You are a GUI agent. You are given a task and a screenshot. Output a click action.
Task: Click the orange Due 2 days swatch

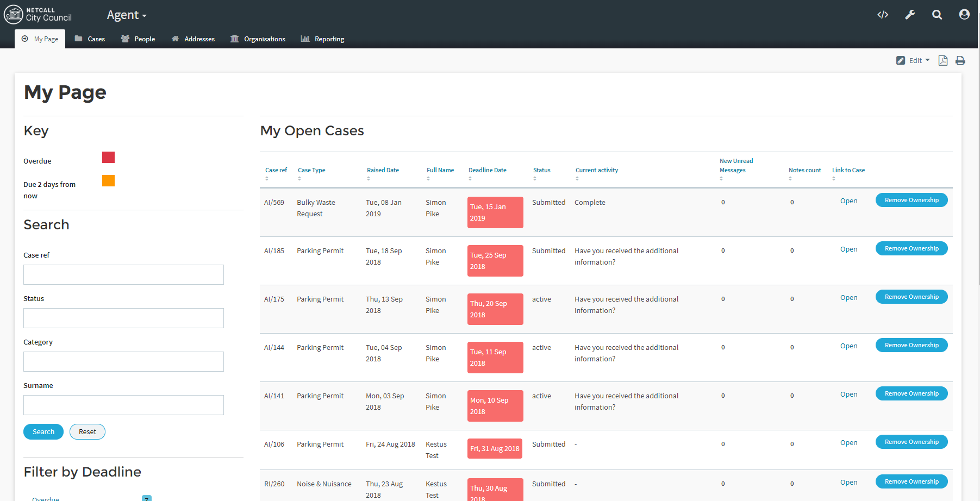[108, 181]
